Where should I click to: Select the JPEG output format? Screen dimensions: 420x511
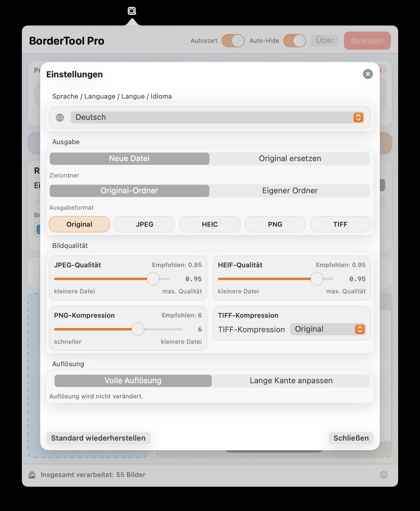(x=144, y=224)
